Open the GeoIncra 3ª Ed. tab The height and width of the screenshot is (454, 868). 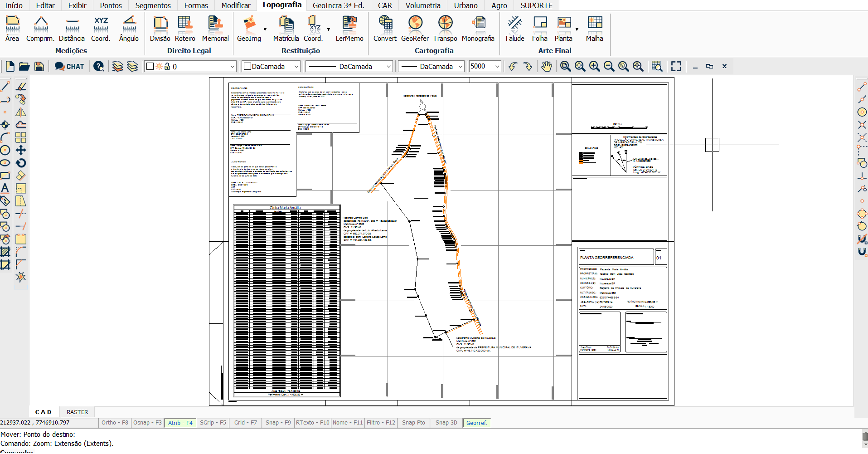pyautogui.click(x=339, y=5)
